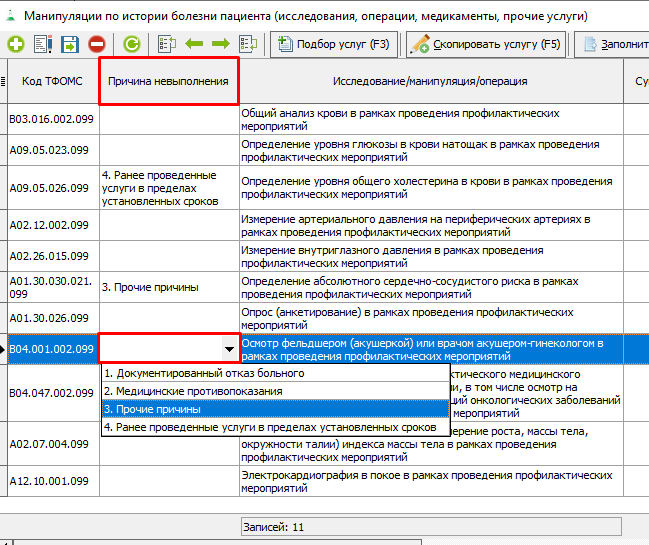This screenshot has width=649, height=545.
Task: Click the edit record document icon
Action: tap(43, 44)
